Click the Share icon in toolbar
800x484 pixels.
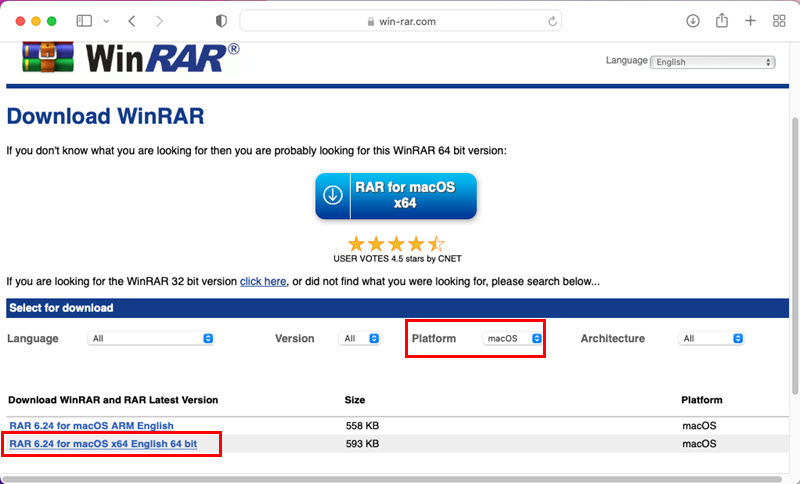[x=721, y=20]
